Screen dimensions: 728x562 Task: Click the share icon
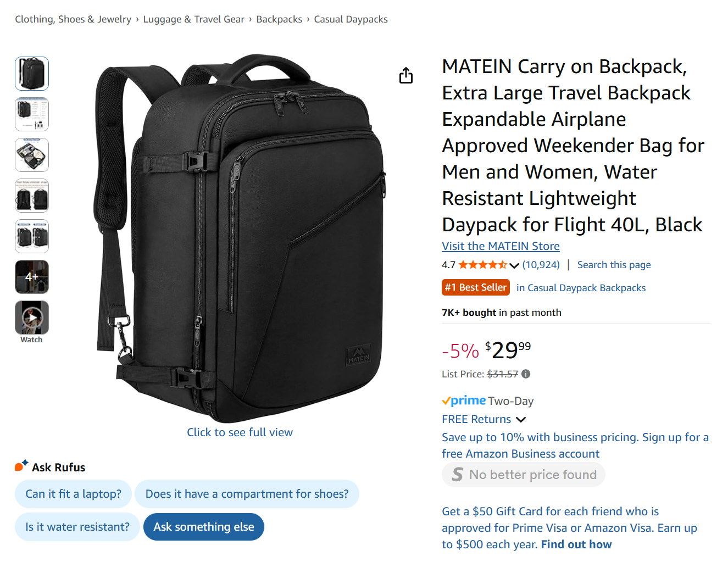click(406, 75)
